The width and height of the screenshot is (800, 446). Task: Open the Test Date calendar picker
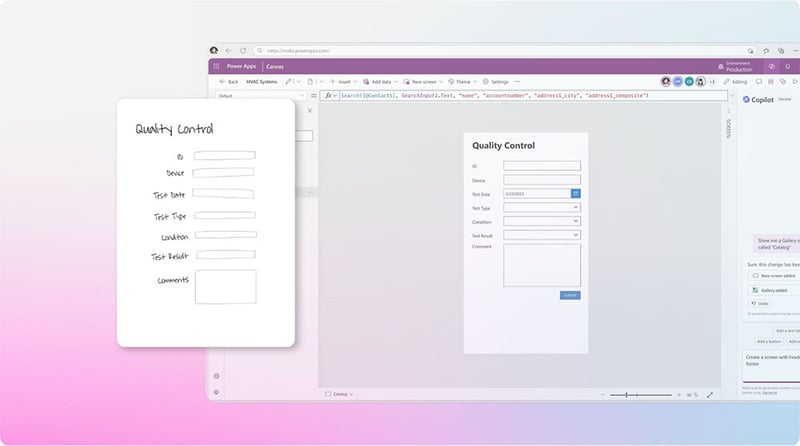click(x=576, y=193)
